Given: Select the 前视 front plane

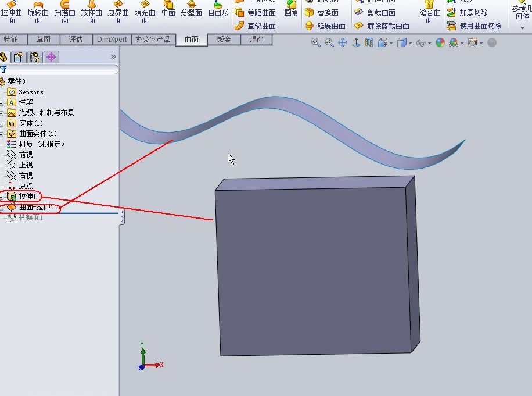Looking at the screenshot, I should coord(20,155).
